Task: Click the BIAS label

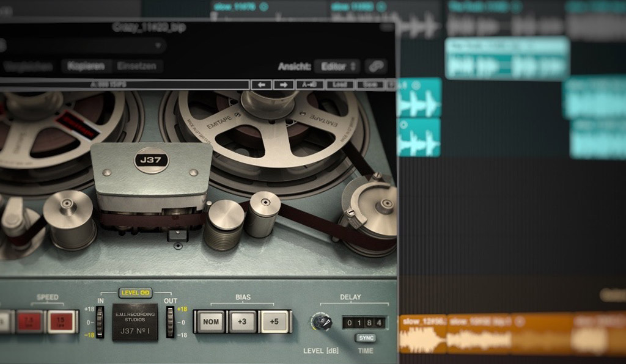Action: click(243, 297)
